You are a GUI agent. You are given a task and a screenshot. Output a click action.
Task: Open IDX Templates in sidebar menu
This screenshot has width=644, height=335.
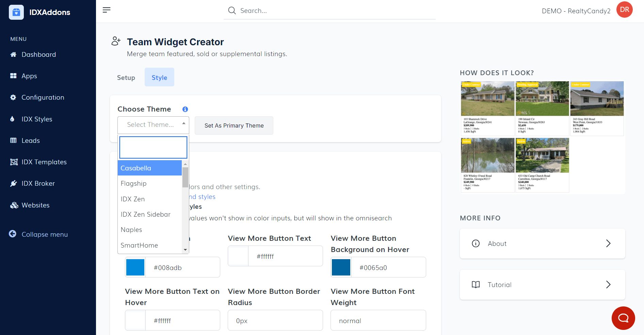(x=44, y=162)
